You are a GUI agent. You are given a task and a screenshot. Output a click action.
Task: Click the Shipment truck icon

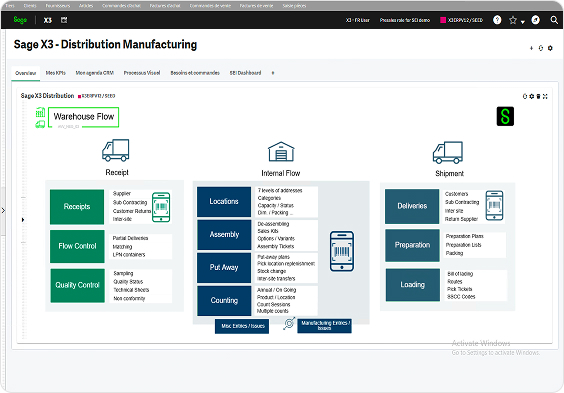(448, 152)
